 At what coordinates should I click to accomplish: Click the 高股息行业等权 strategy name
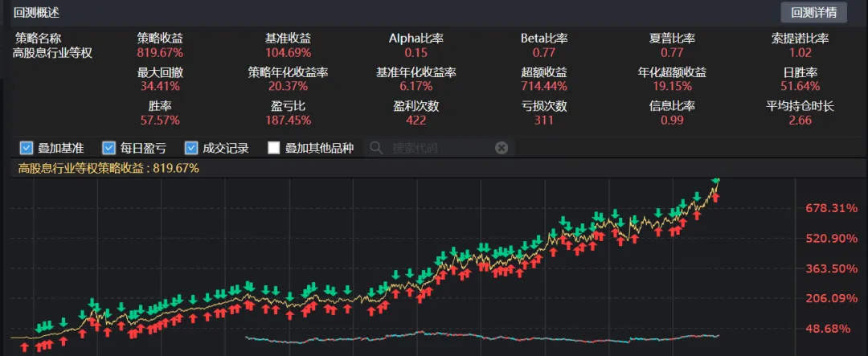(53, 52)
